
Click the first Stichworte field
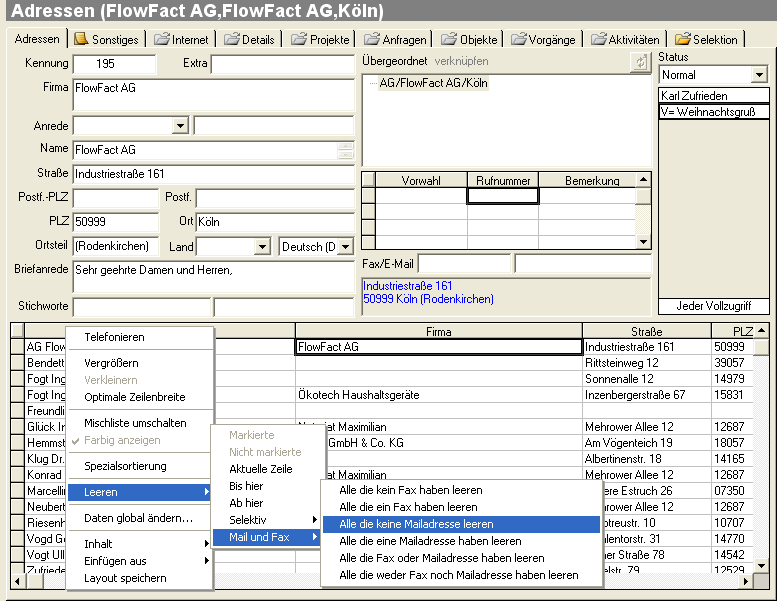tap(142, 307)
